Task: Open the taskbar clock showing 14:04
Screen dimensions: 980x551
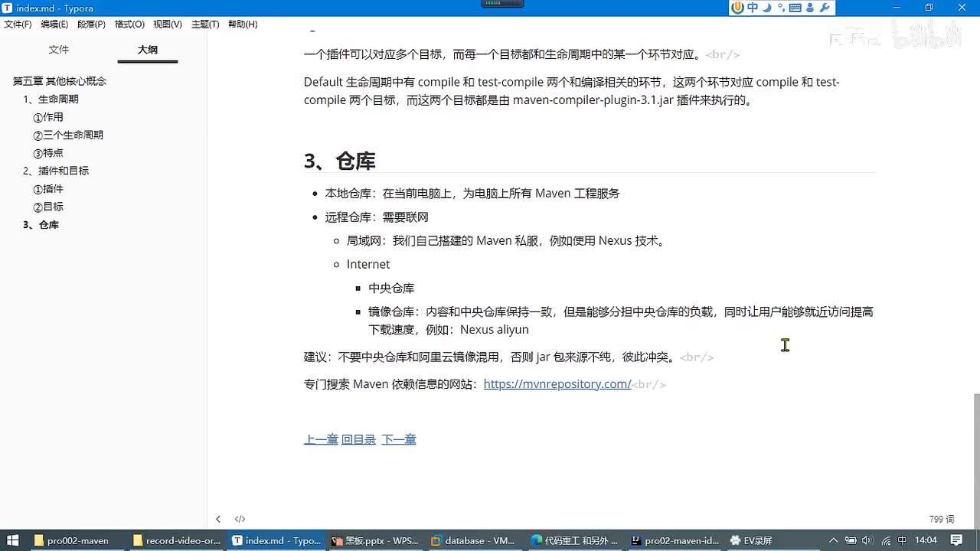Action: point(926,540)
